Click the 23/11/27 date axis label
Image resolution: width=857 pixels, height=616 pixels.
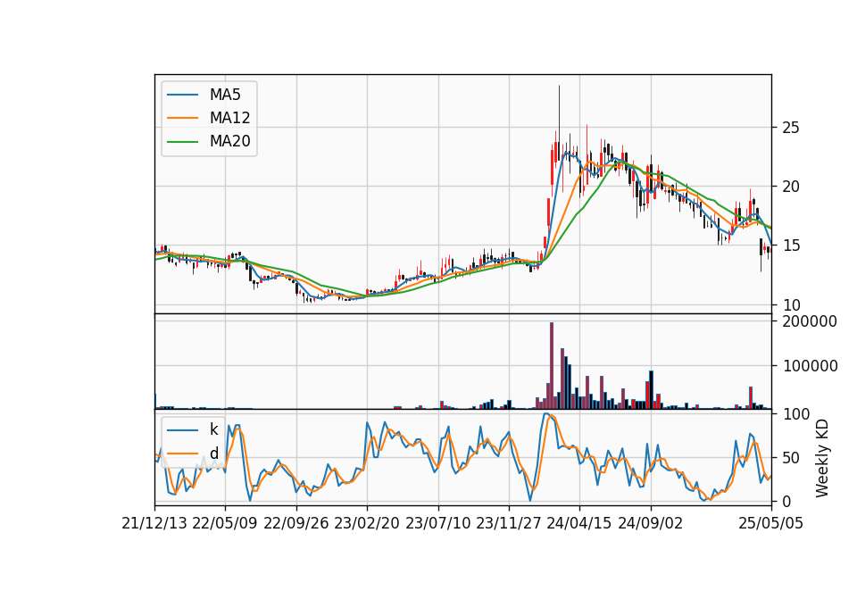point(509,523)
